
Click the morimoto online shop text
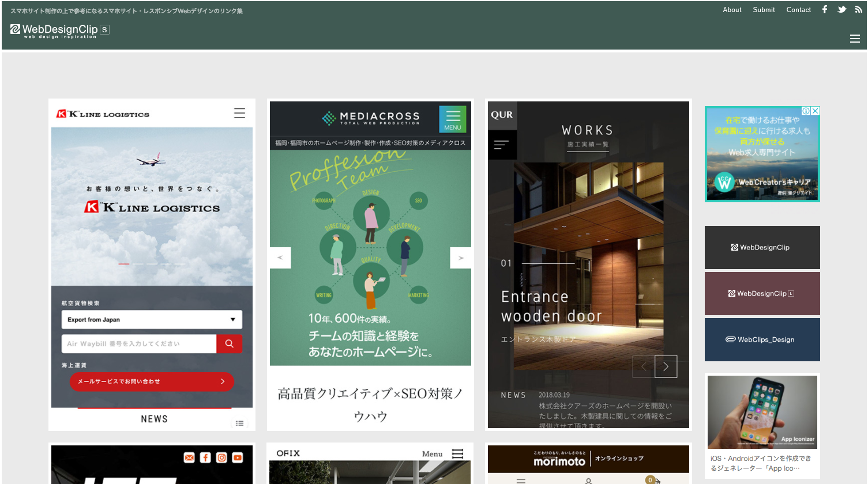click(619, 459)
